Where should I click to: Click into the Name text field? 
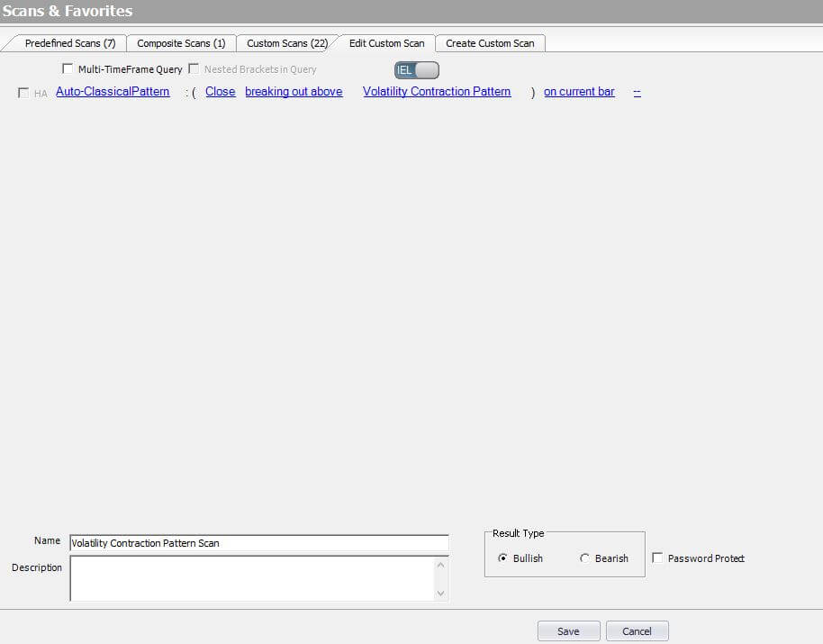coord(258,543)
